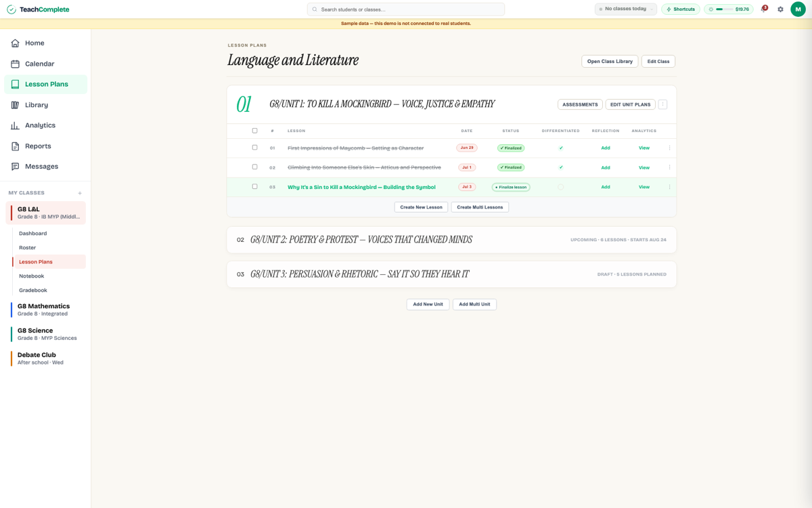This screenshot has width=812, height=508.
Task: Toggle the select-all lessons checkbox in header
Action: pyautogui.click(x=254, y=131)
